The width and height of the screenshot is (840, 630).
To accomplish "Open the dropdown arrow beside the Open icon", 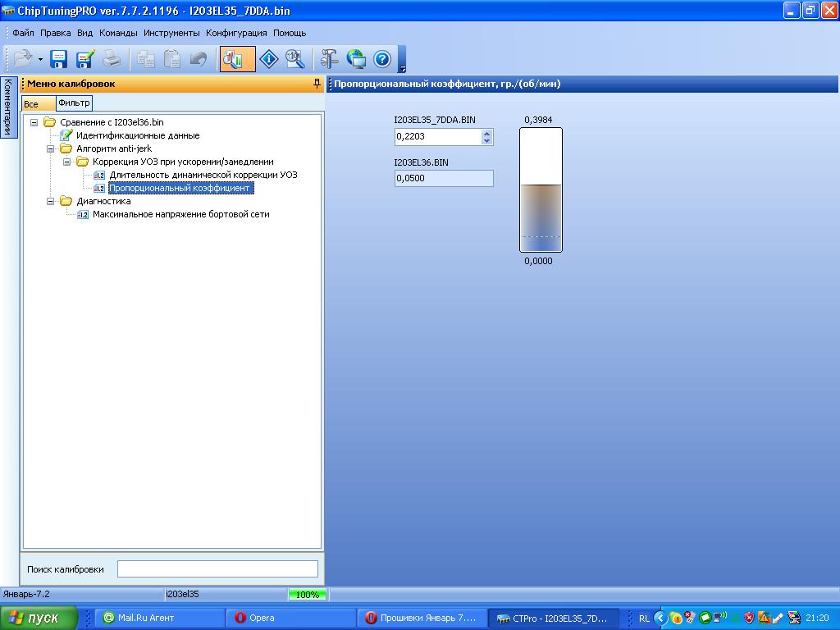I will coord(40,59).
